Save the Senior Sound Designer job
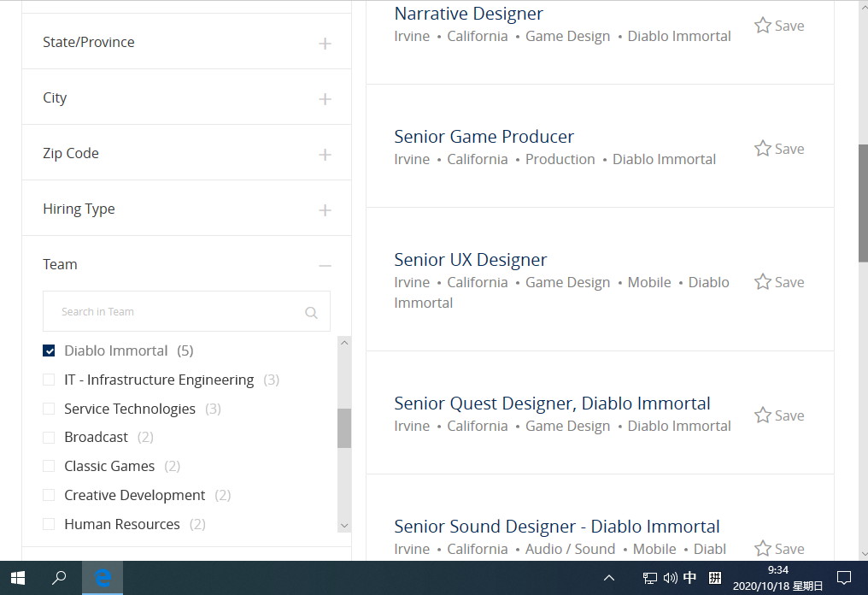This screenshot has width=868, height=595. (779, 549)
